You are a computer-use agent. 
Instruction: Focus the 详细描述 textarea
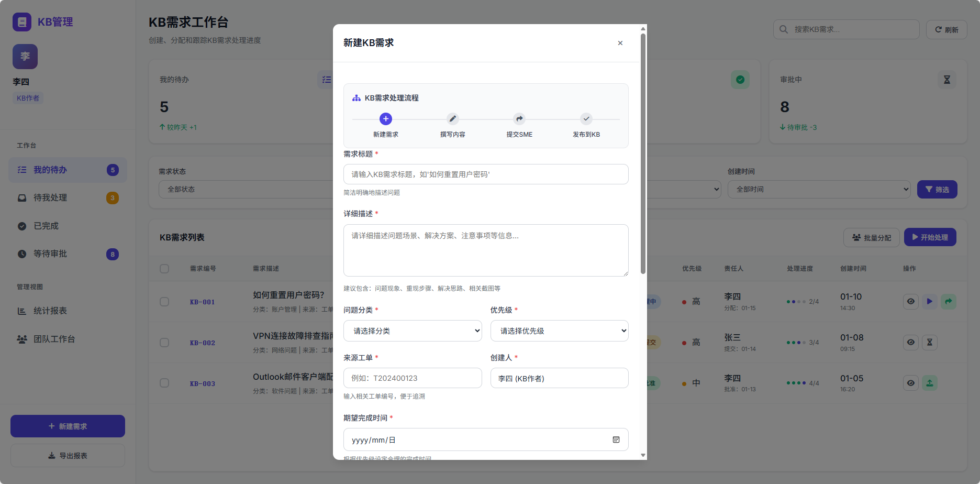click(486, 250)
